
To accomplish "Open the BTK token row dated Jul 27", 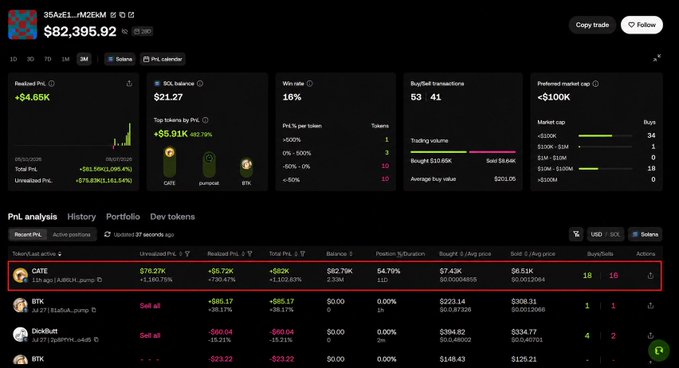I will 335,305.
